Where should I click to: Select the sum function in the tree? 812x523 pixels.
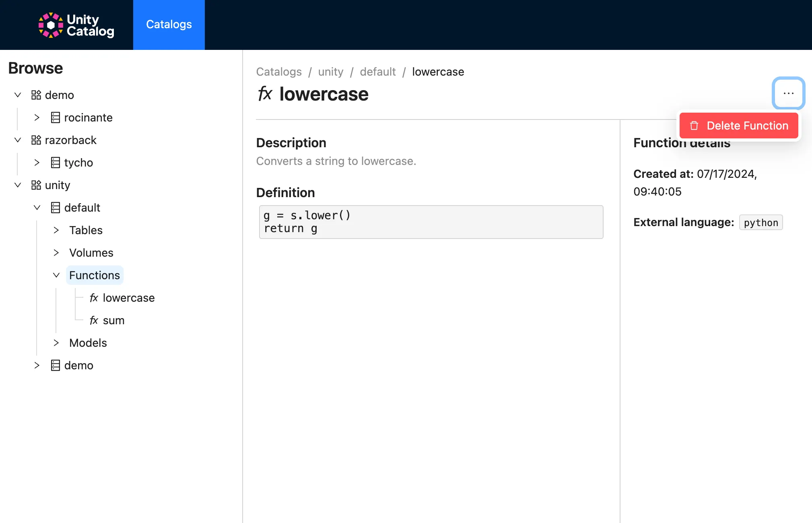pos(114,320)
